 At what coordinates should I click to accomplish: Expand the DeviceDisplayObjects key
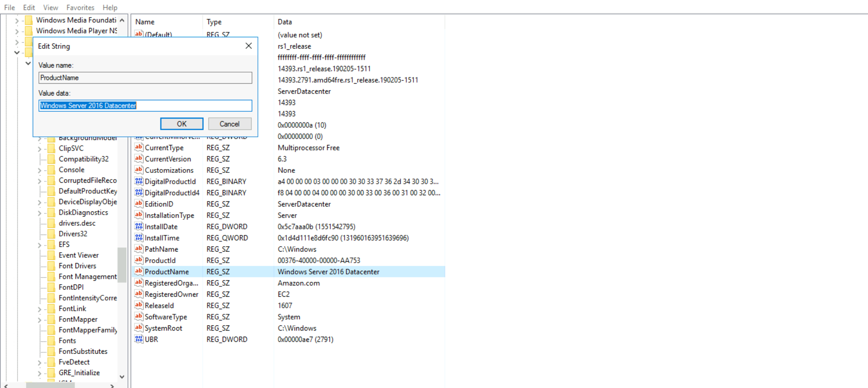coord(39,202)
